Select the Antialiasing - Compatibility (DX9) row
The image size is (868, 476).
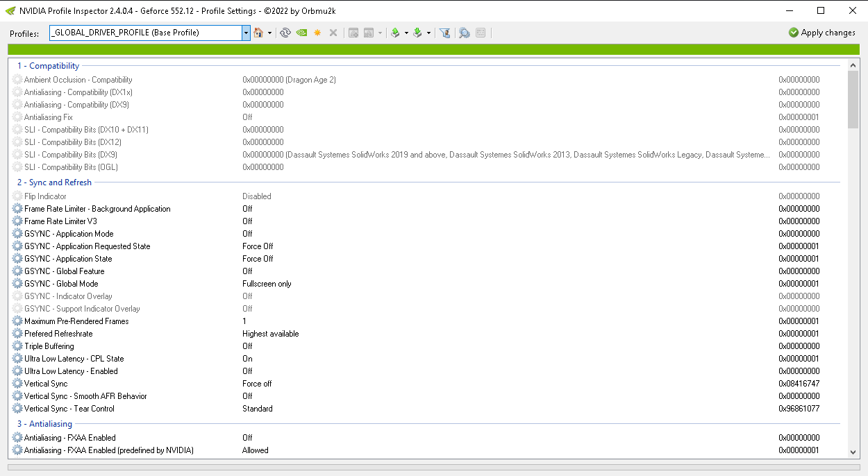pyautogui.click(x=426, y=105)
